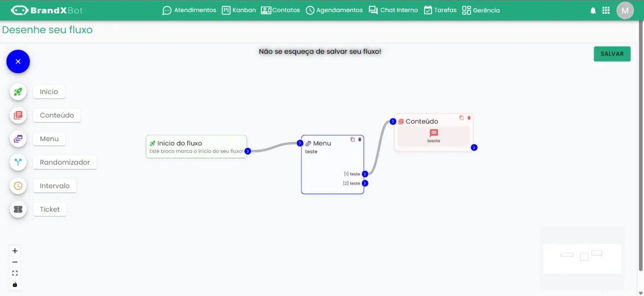The image size is (644, 296).
Task: Click the notifications bell icon
Action: coord(593,11)
